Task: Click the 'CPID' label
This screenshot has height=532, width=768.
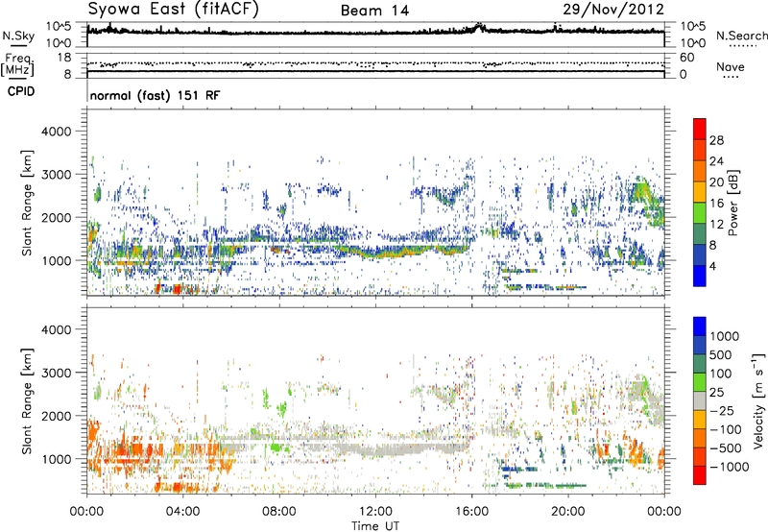Action: [21, 91]
